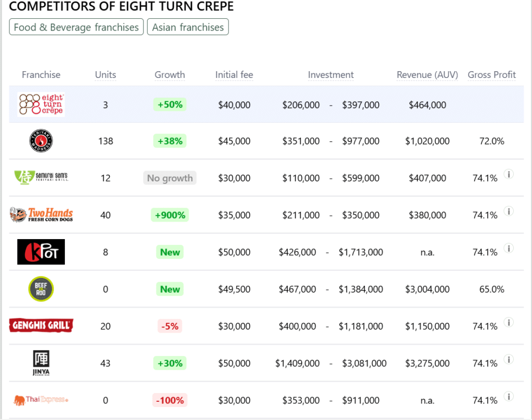Viewport: 532px width, 420px height.
Task: Sort by the Growth column header
Action: (x=170, y=75)
